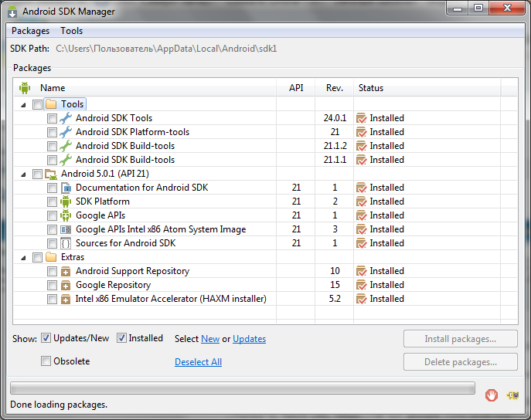Check the Android 5.0.1 group checkbox
Image resolution: width=531 pixels, height=420 pixels.
(x=37, y=174)
